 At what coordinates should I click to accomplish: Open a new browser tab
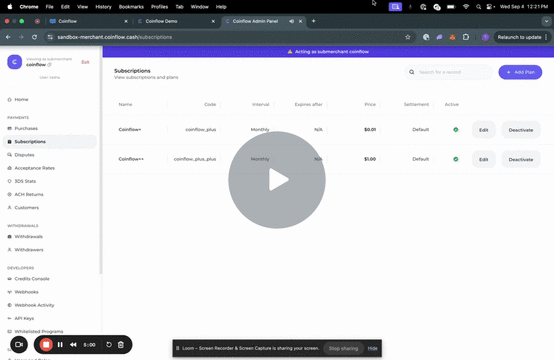pyautogui.click(x=313, y=21)
